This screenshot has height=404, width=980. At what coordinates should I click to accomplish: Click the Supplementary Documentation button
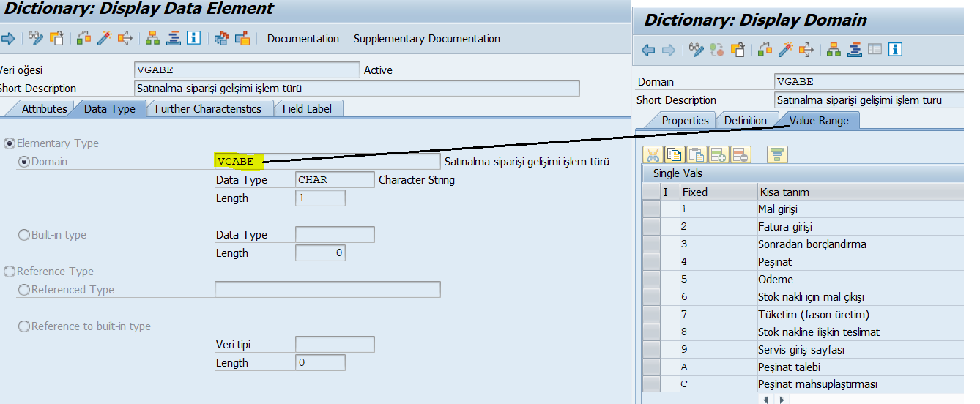pyautogui.click(x=427, y=39)
